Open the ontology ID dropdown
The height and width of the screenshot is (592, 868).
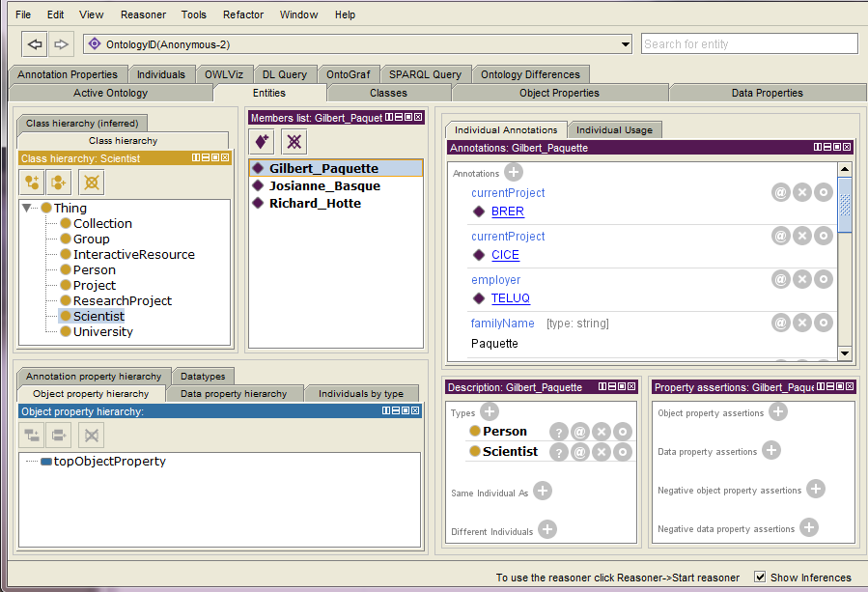pyautogui.click(x=626, y=44)
